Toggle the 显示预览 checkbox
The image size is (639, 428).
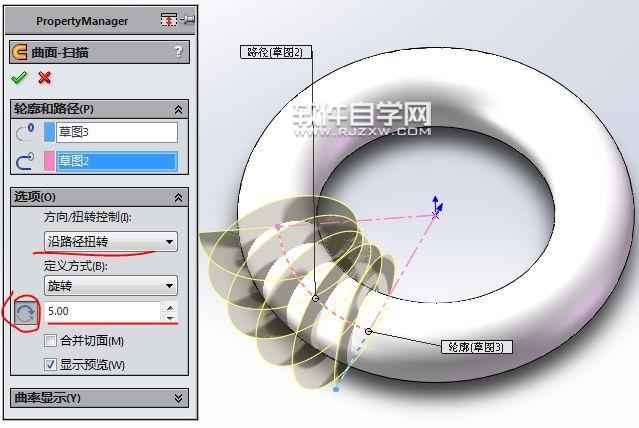tap(50, 364)
